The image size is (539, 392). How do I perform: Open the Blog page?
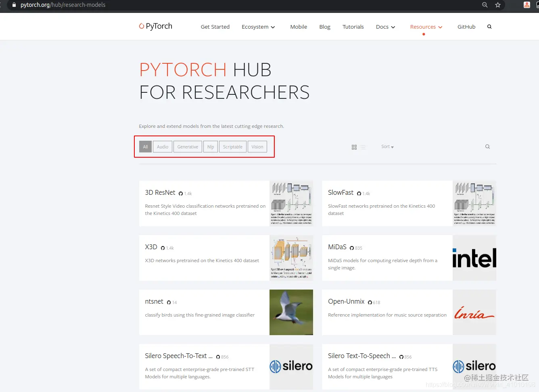click(x=325, y=27)
